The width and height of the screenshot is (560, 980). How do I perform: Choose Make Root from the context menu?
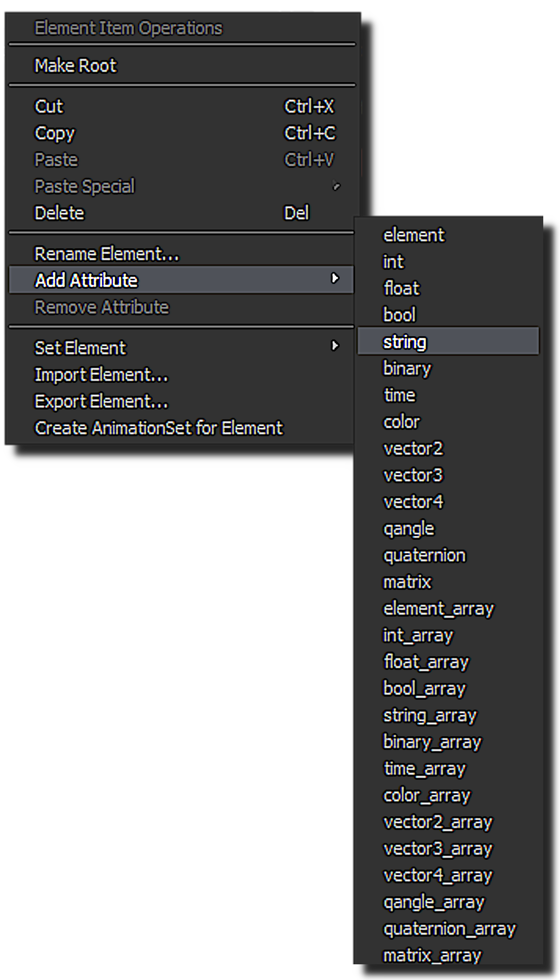click(76, 66)
